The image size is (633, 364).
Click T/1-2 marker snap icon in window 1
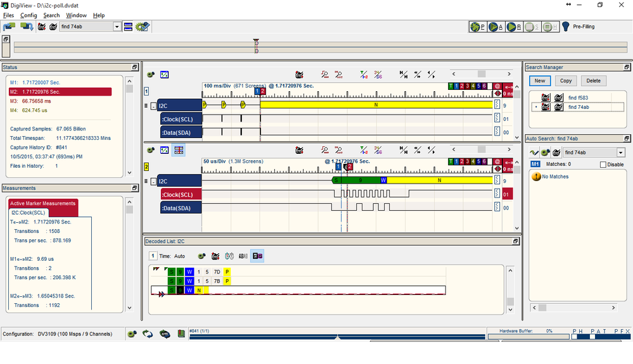tap(364, 75)
